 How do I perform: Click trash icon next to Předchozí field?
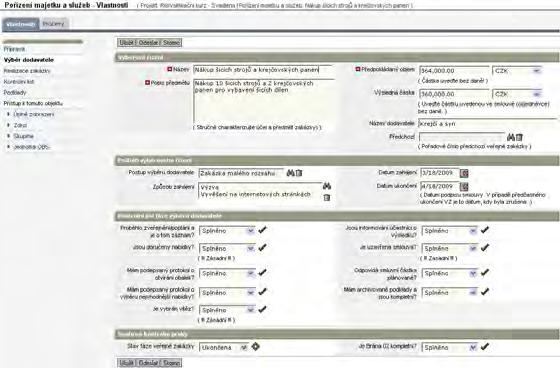click(519, 137)
